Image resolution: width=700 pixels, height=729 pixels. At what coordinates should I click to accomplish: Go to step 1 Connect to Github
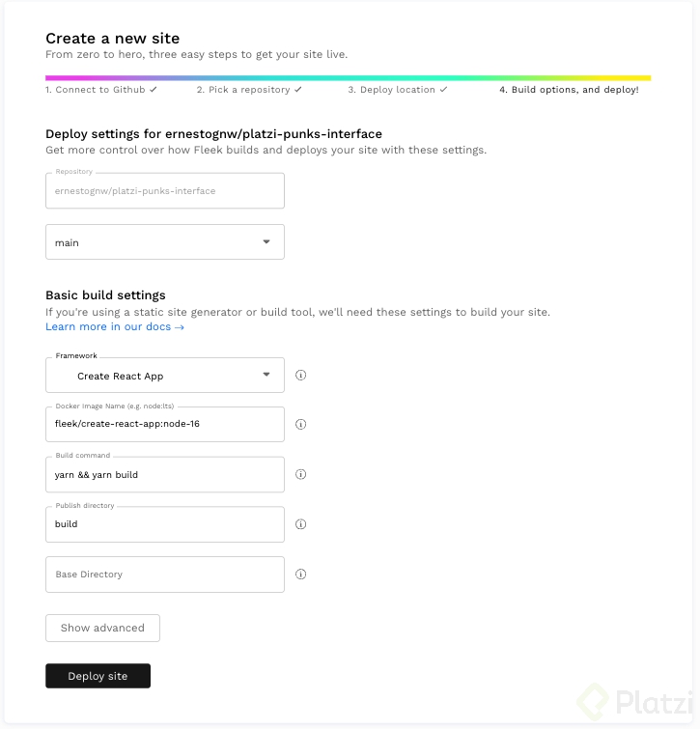click(101, 90)
